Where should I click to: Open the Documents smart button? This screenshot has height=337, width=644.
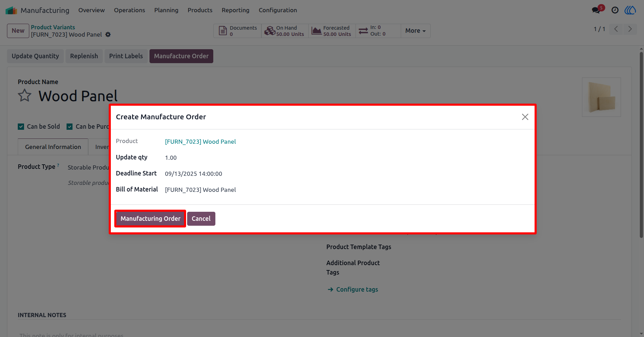(238, 31)
